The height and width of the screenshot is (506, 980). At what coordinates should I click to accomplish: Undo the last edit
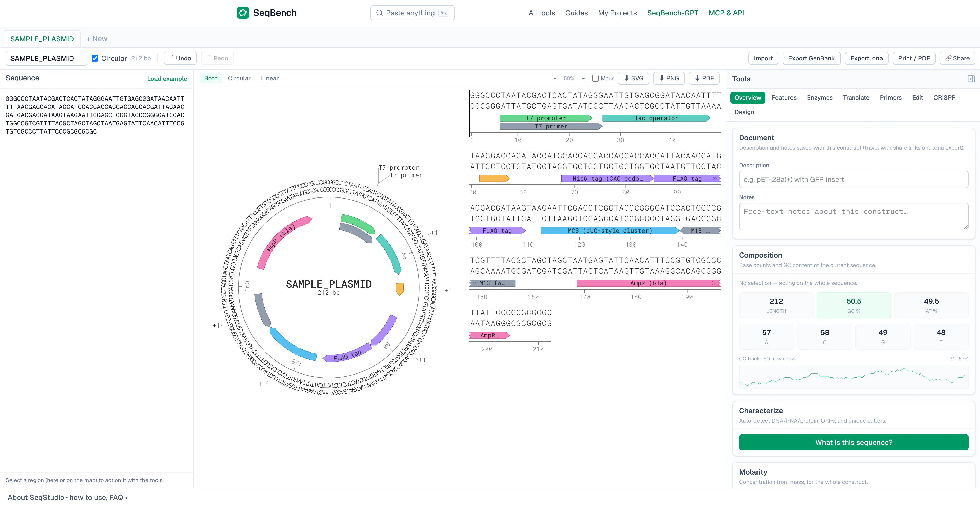(x=180, y=58)
